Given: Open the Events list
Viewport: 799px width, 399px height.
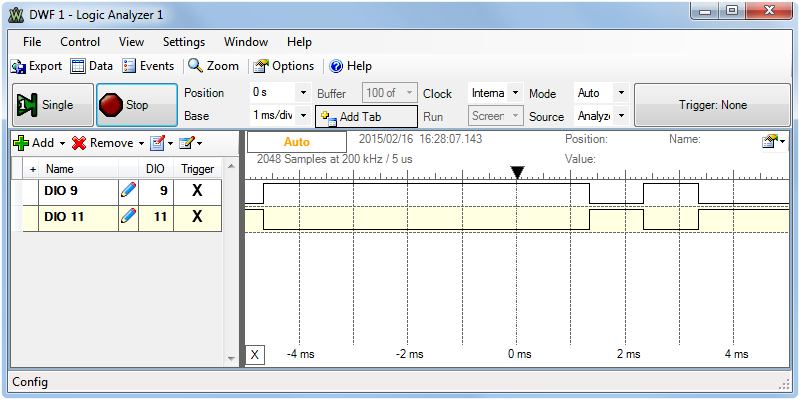Looking at the screenshot, I should click(129, 66).
